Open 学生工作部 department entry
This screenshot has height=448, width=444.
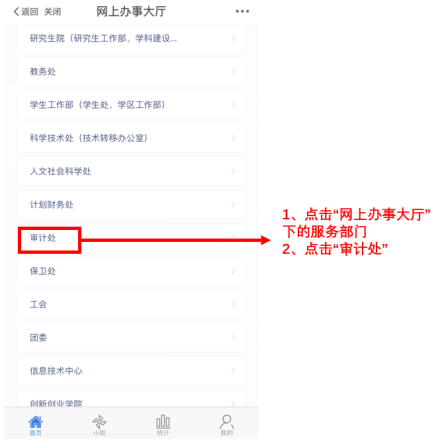[x=131, y=105]
